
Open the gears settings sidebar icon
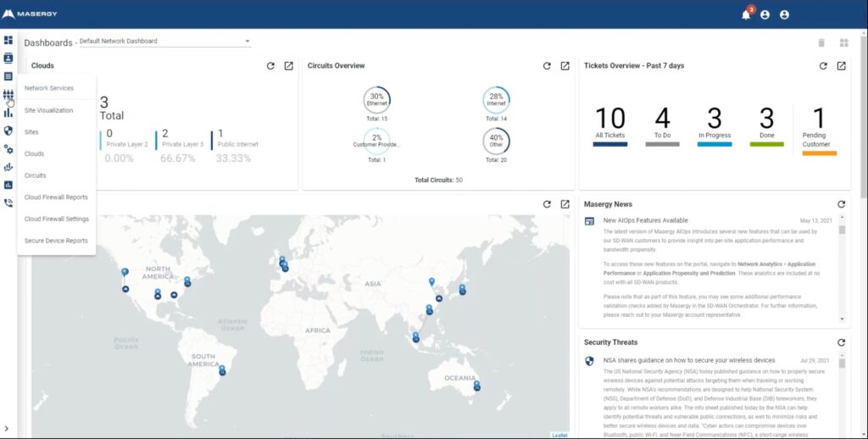pyautogui.click(x=8, y=149)
